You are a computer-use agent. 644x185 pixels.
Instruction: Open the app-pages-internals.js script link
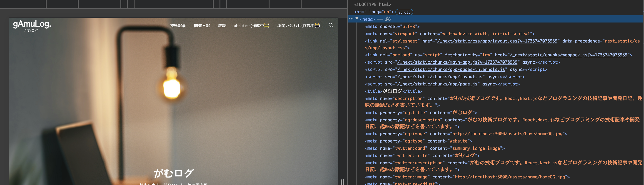point(451,70)
